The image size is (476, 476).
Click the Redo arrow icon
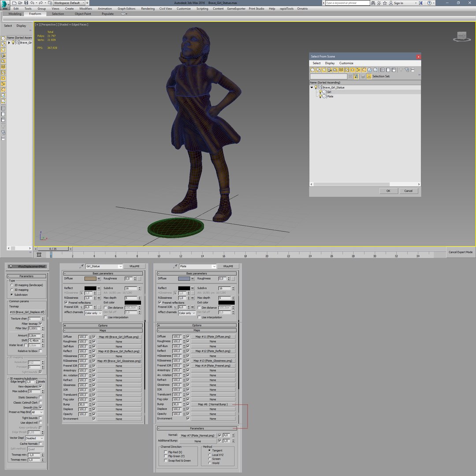(41, 3)
